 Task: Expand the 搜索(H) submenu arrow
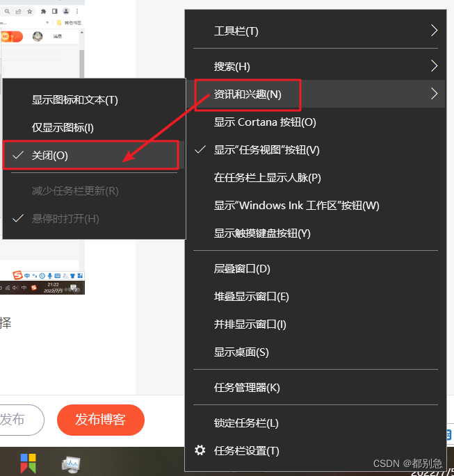pyautogui.click(x=435, y=66)
